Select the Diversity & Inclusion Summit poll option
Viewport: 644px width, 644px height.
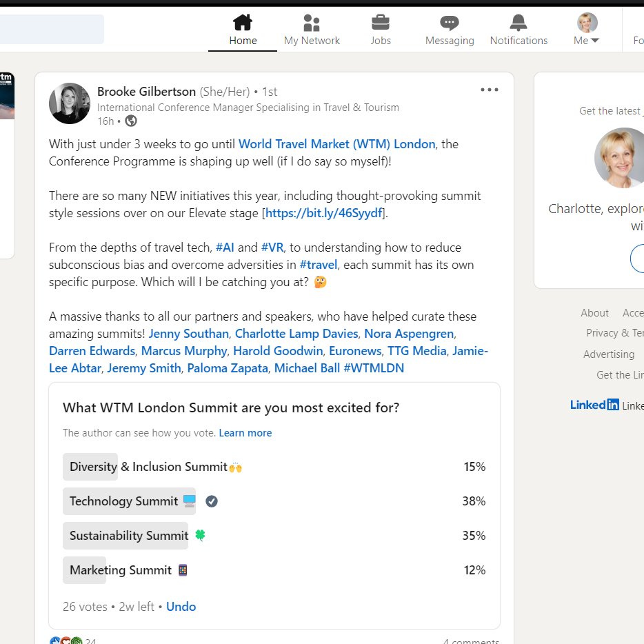[x=274, y=467]
